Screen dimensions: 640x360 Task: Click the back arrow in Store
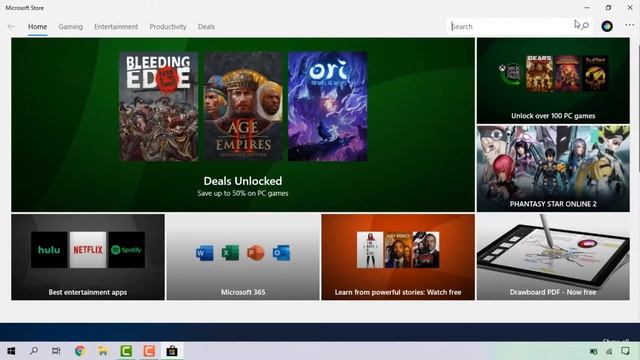11,27
